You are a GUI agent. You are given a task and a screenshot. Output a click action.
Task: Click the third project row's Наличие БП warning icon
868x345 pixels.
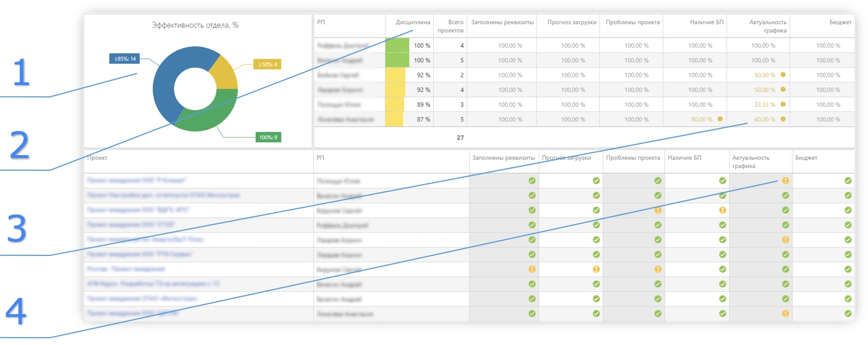pos(722,210)
